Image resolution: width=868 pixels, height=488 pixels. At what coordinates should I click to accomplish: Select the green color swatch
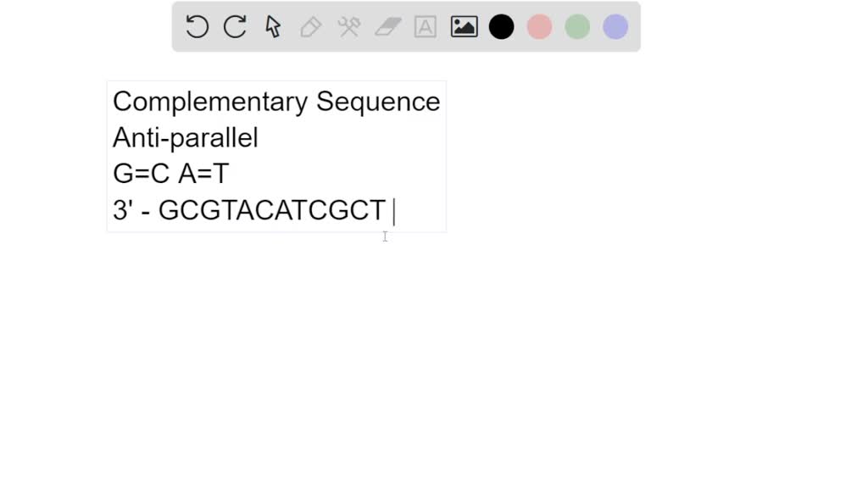tap(576, 26)
